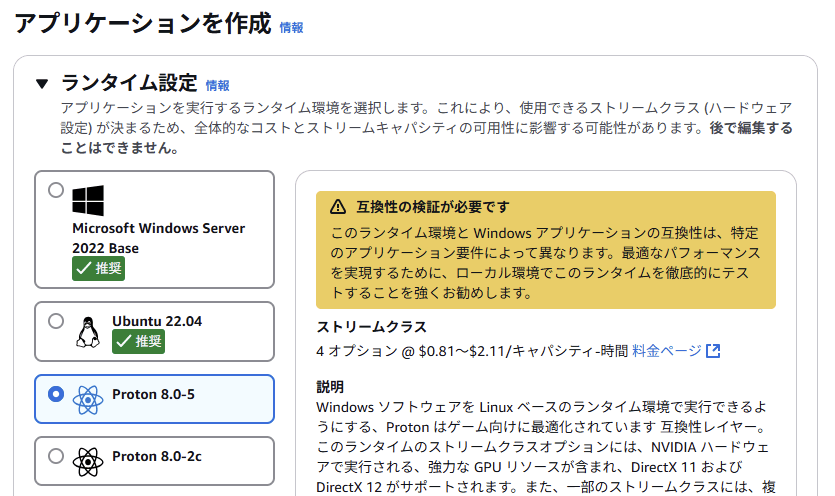Select the Proton 8.0-5 radio button
The height and width of the screenshot is (496, 835).
pyautogui.click(x=56, y=394)
